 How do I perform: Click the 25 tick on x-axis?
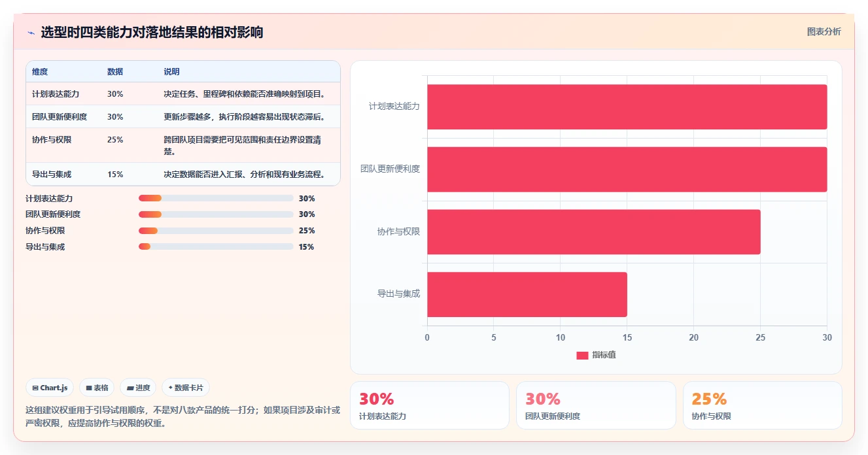(760, 337)
